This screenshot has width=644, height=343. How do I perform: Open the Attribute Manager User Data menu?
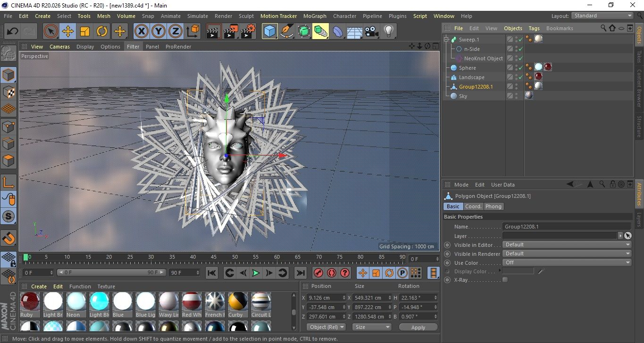pos(502,185)
